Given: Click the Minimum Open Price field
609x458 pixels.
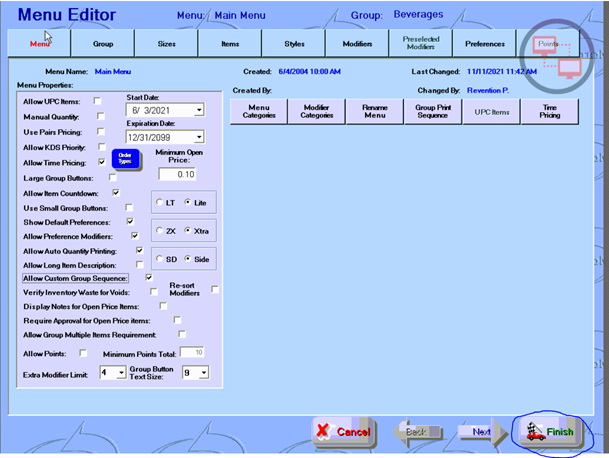Looking at the screenshot, I should (x=177, y=174).
